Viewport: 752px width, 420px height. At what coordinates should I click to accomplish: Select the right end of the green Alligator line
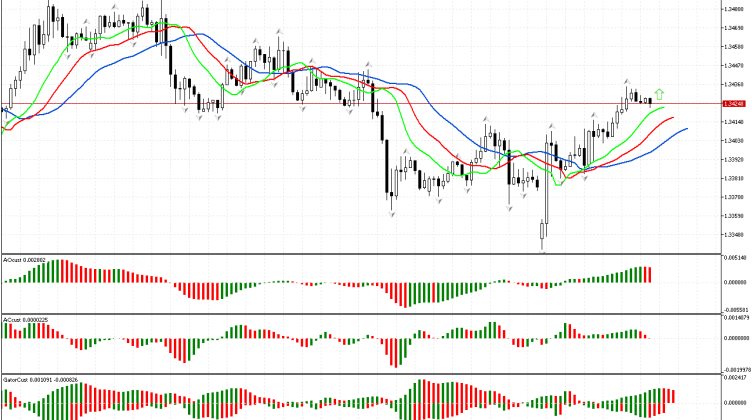[x=664, y=106]
